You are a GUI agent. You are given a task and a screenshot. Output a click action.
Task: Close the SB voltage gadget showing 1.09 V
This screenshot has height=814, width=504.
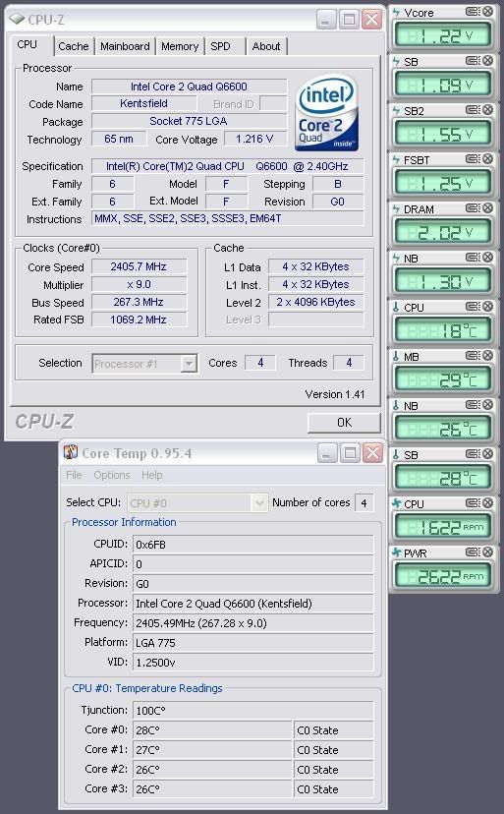click(487, 61)
